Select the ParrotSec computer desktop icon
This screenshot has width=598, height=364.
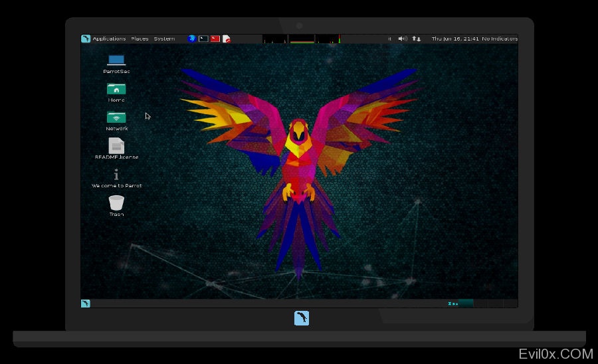(116, 64)
